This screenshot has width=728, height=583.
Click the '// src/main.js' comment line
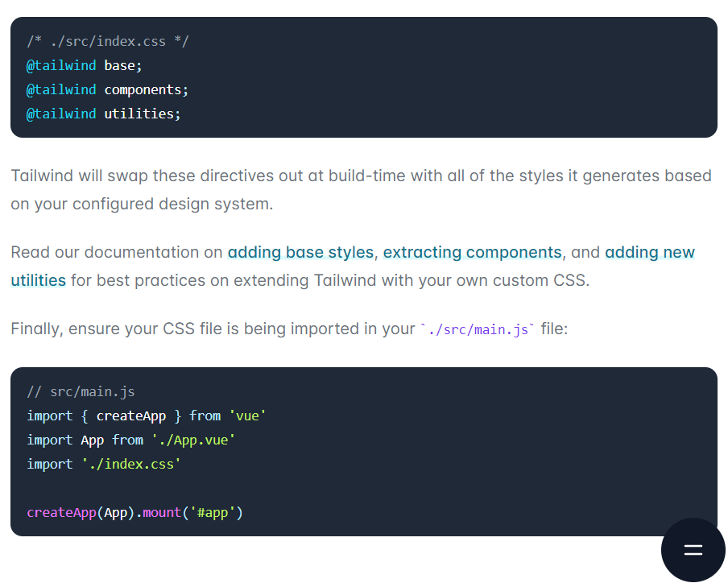81,391
